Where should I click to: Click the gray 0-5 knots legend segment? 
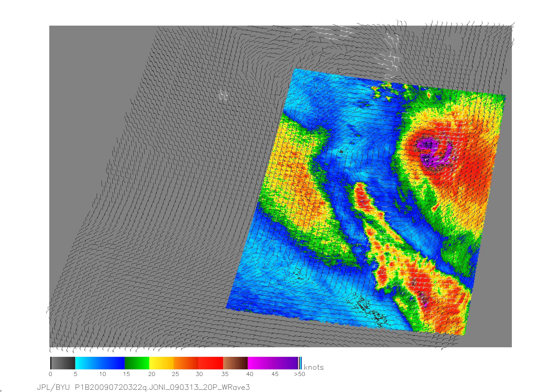pos(63,363)
